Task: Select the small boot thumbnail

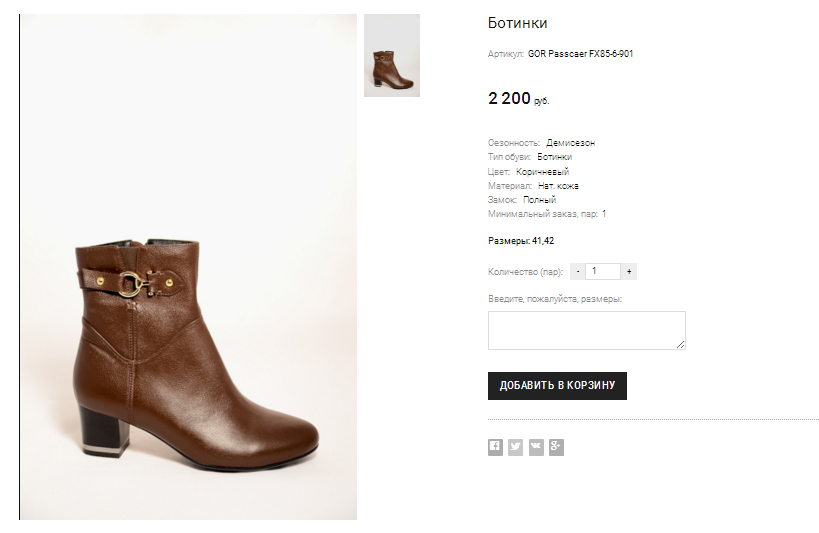Action: (392, 56)
